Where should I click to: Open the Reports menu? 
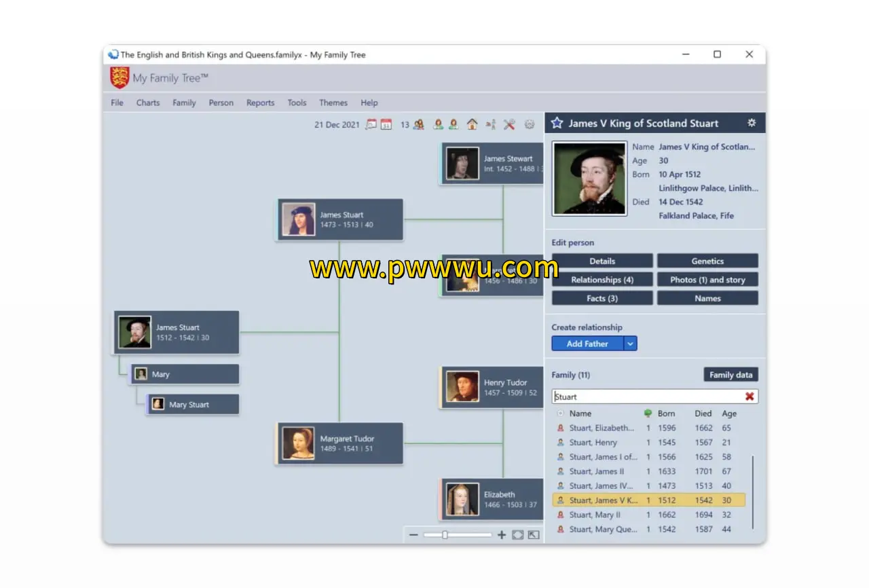[x=260, y=103]
